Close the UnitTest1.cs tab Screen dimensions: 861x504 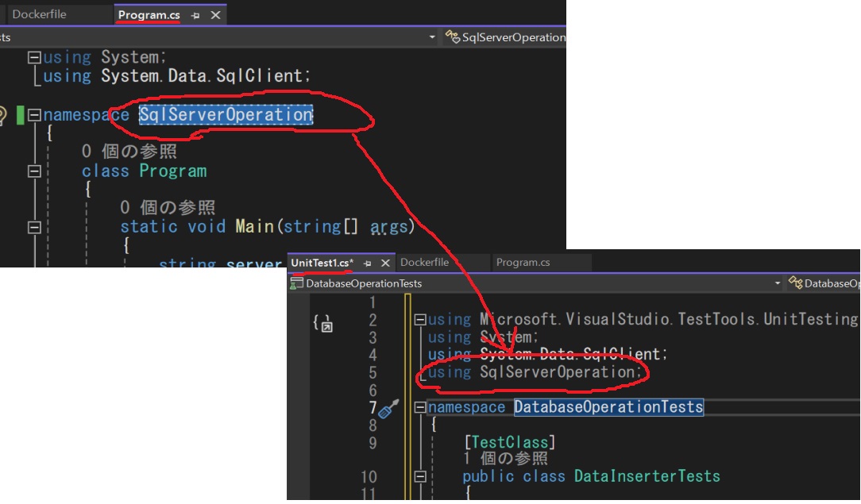[x=385, y=264]
